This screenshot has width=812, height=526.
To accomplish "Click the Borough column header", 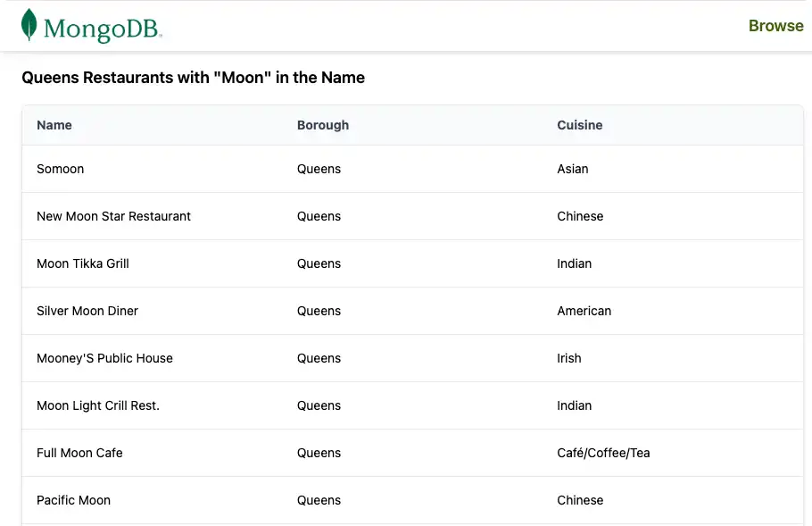I will point(323,125).
